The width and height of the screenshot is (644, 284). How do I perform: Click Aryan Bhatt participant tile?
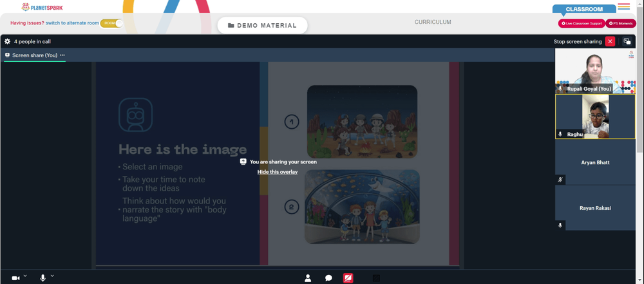tap(595, 162)
